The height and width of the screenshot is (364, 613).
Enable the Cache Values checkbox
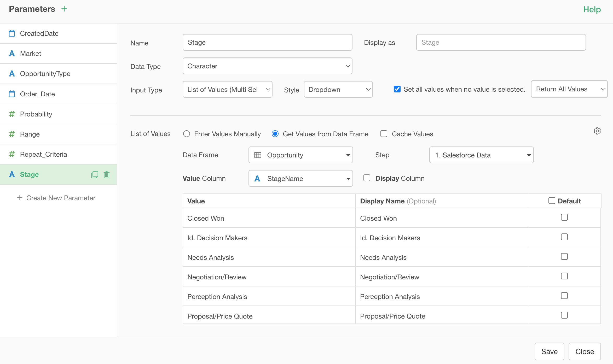coord(384,134)
